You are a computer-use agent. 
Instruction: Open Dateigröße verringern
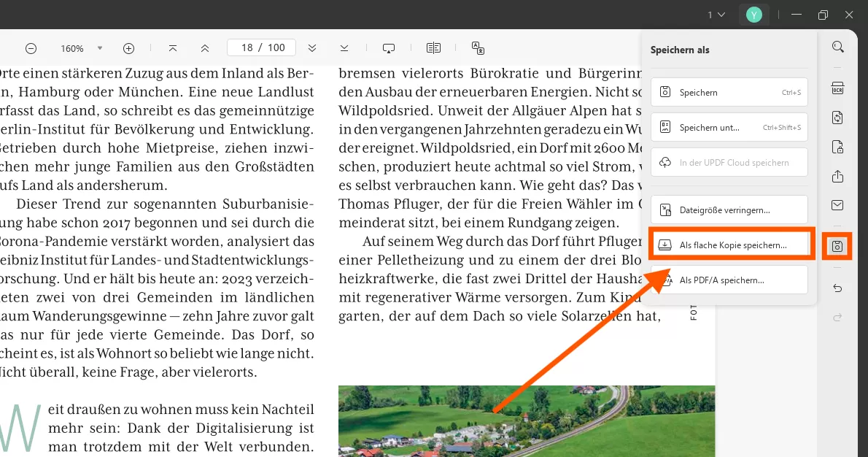[x=729, y=210]
